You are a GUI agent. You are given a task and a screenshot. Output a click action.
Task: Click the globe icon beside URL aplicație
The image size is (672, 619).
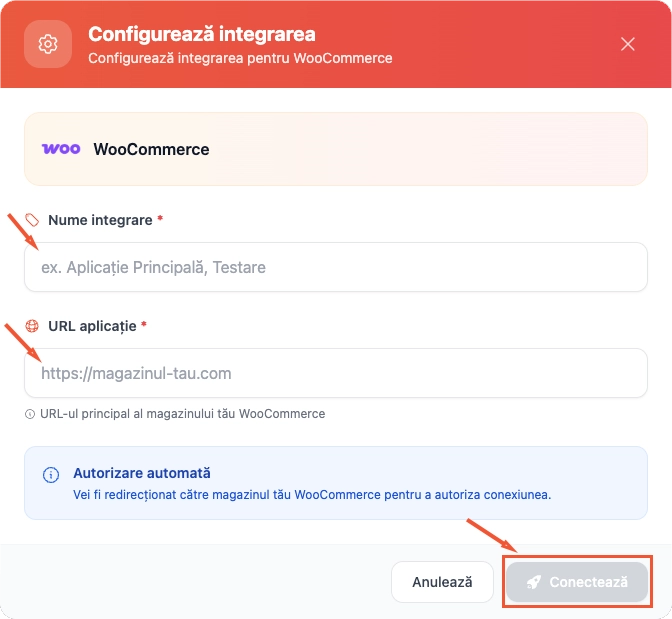[x=32, y=326]
